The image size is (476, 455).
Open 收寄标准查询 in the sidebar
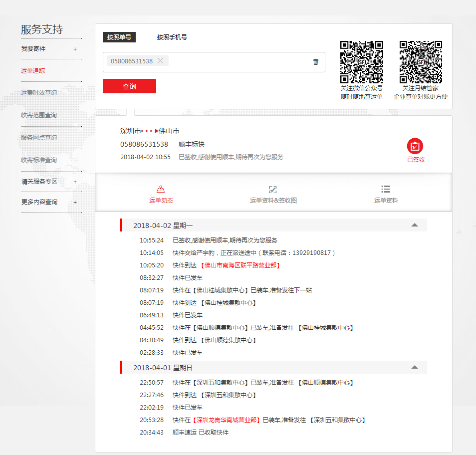(39, 160)
